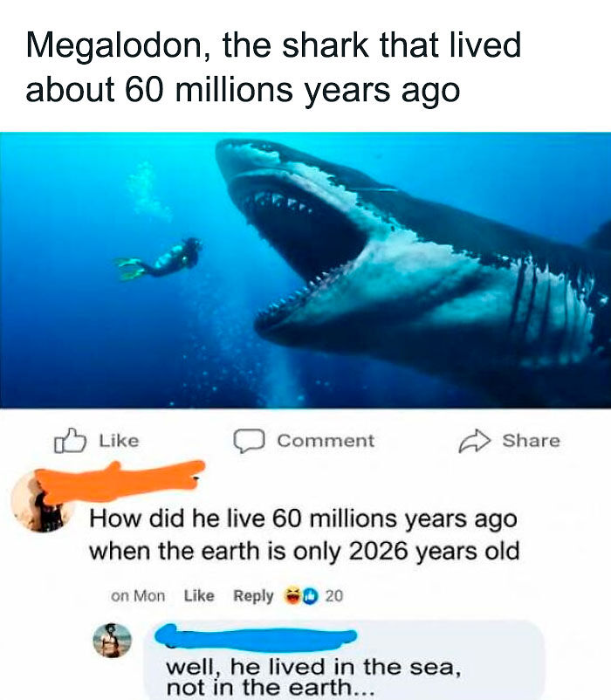Image resolution: width=611 pixels, height=700 pixels.
Task: Click the 'he lived in the sea' reply bubble
Action: coord(344,660)
